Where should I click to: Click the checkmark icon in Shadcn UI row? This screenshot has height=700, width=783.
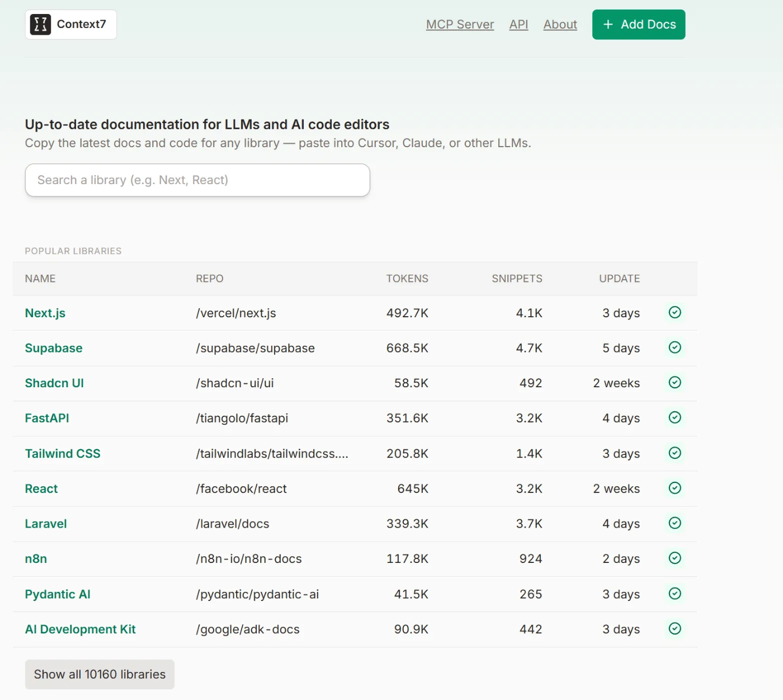(x=675, y=382)
